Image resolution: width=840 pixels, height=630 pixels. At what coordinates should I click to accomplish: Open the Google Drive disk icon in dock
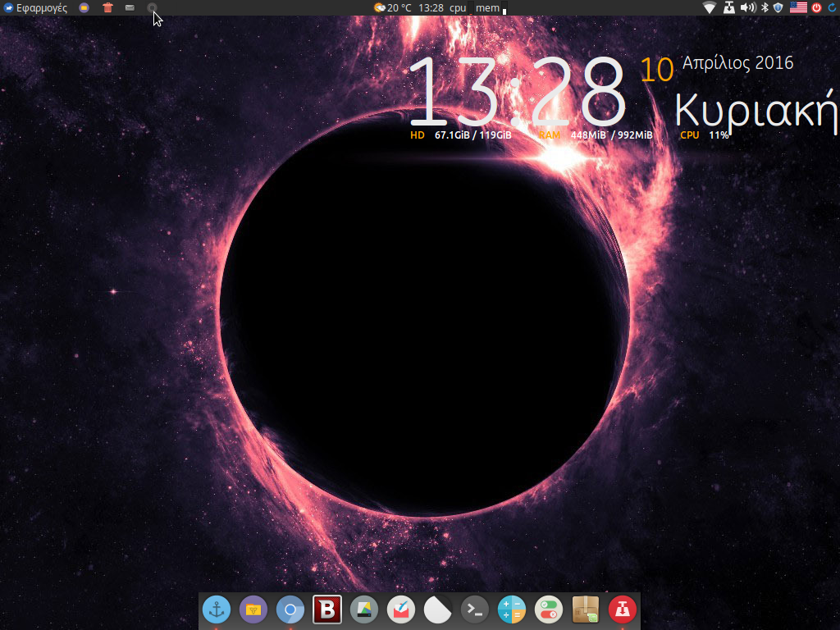364,609
